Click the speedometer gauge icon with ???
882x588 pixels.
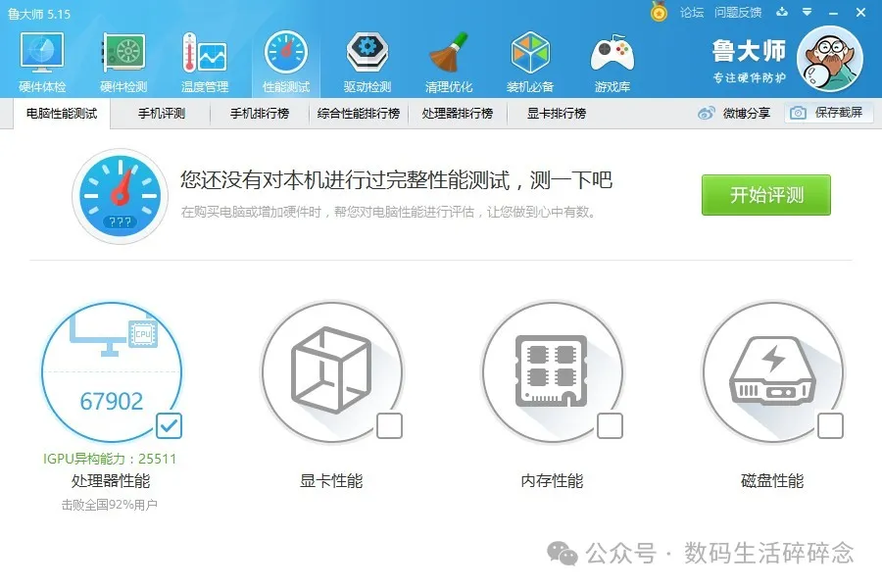(x=120, y=196)
